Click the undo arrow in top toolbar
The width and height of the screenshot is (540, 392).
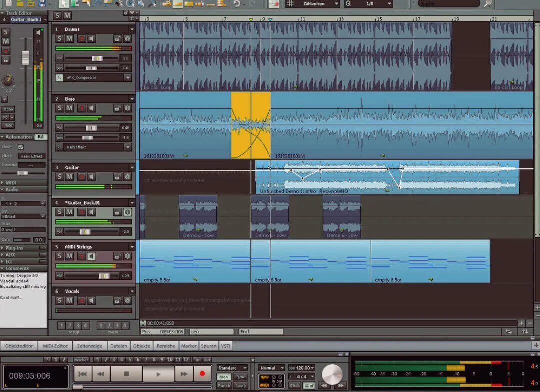pyautogui.click(x=237, y=4)
